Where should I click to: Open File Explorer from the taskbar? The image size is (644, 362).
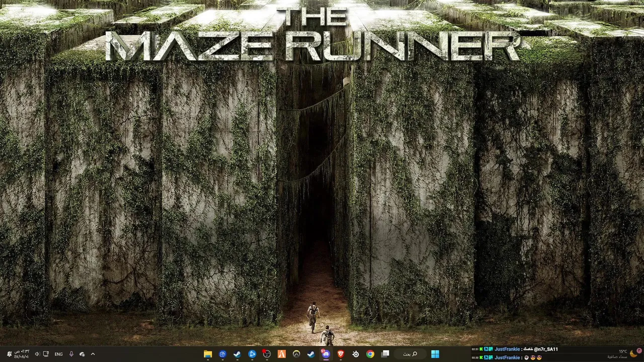coord(208,354)
